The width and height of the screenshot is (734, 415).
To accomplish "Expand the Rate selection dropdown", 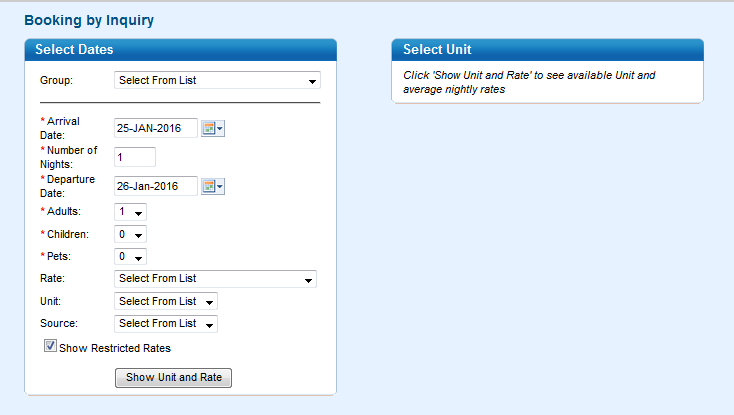I will coord(215,279).
